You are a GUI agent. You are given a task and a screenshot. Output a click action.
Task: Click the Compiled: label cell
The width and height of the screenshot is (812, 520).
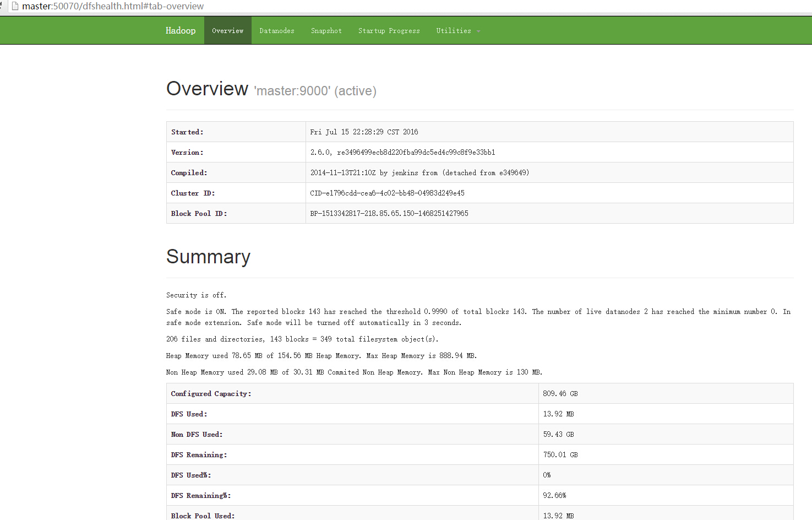tap(236, 172)
